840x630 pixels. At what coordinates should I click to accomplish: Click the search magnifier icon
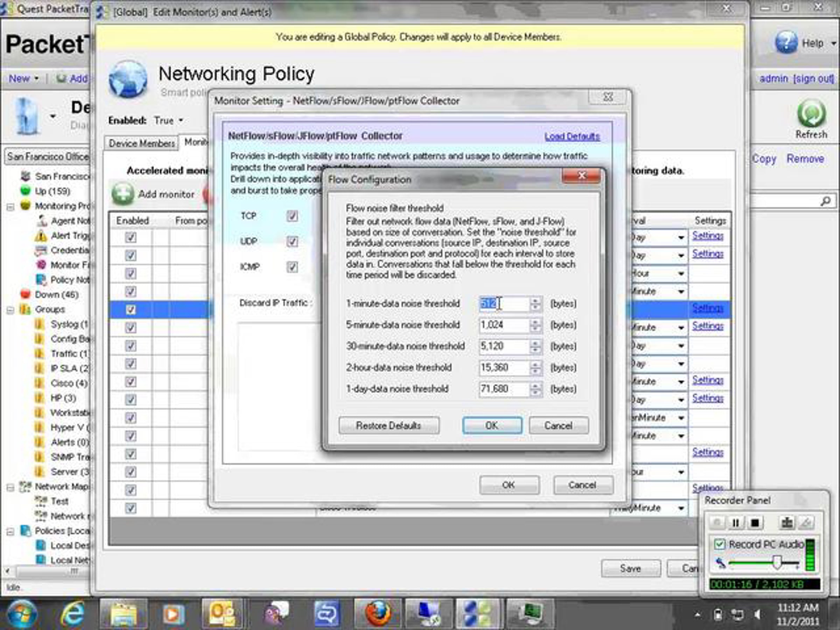click(825, 201)
